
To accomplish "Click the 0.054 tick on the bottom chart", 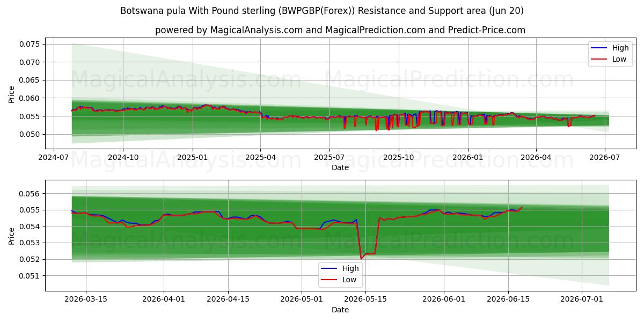I will [x=30, y=226].
